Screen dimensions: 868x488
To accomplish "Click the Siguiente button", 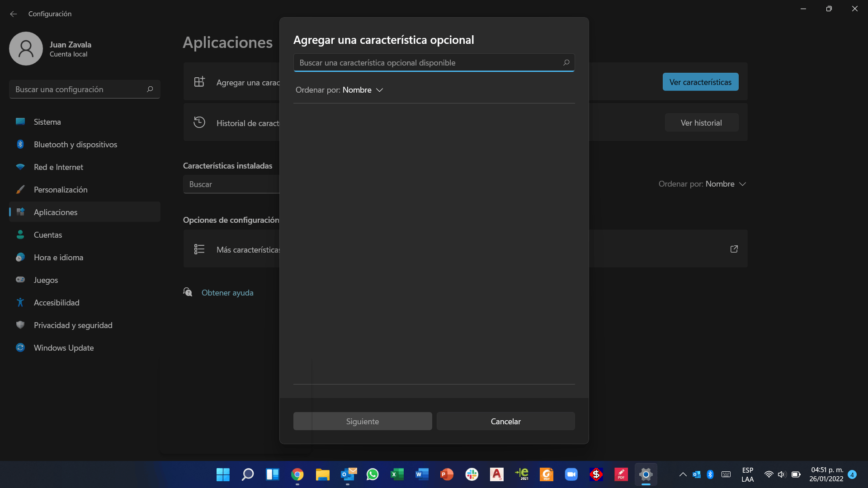I will pos(362,422).
